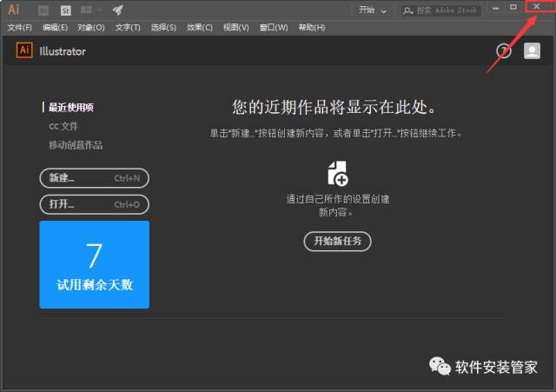Screen dimensions: 556x392
Task: Click the user profile avatar icon
Action: coord(532,51)
